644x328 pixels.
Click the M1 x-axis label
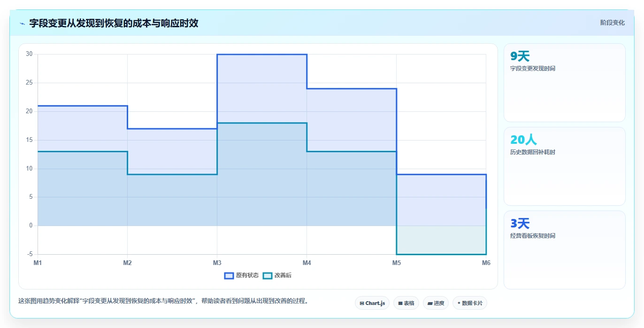(x=38, y=263)
